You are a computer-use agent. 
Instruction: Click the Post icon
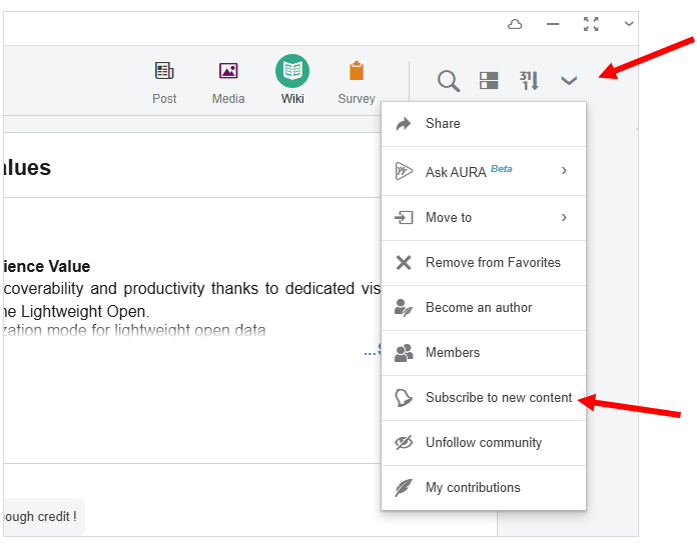point(164,72)
